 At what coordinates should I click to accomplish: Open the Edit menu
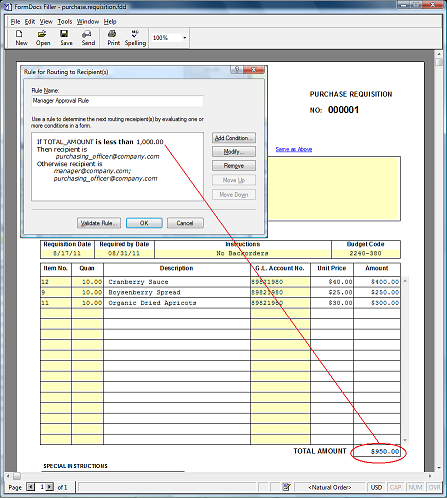tap(30, 22)
